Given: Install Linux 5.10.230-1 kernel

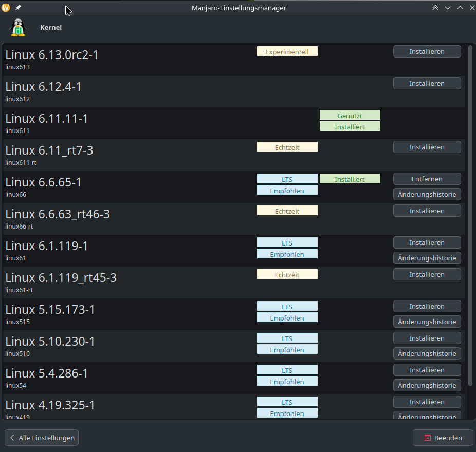Looking at the screenshot, I should [427, 338].
